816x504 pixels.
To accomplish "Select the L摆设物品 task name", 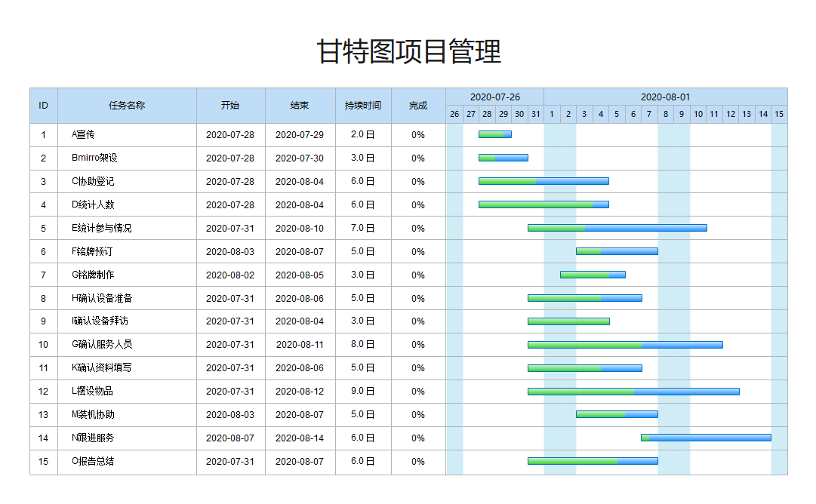I will click(x=92, y=391).
